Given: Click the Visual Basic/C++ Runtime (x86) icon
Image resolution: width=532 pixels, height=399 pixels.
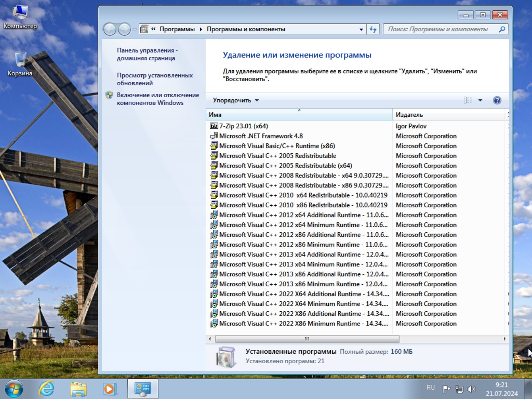Looking at the screenshot, I should [x=214, y=146].
